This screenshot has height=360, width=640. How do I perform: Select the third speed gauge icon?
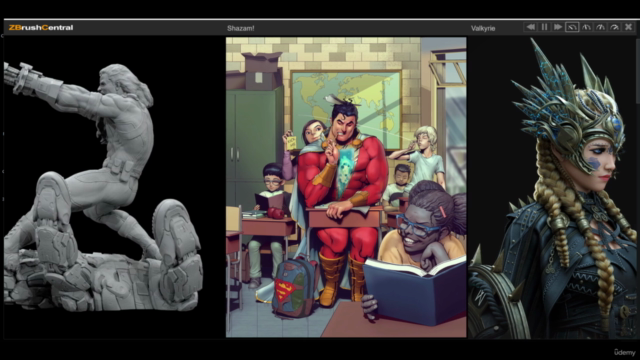coord(600,27)
